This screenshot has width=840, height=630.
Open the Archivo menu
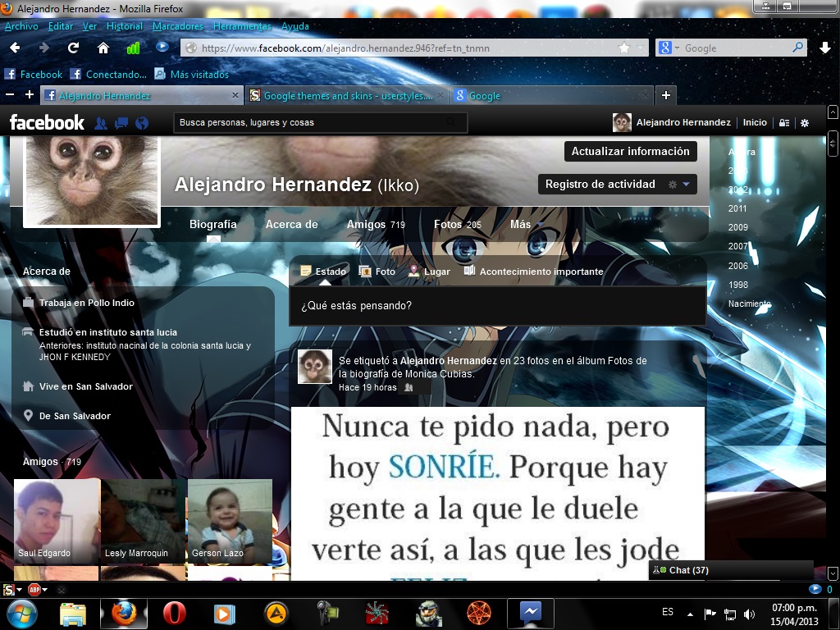[21, 25]
